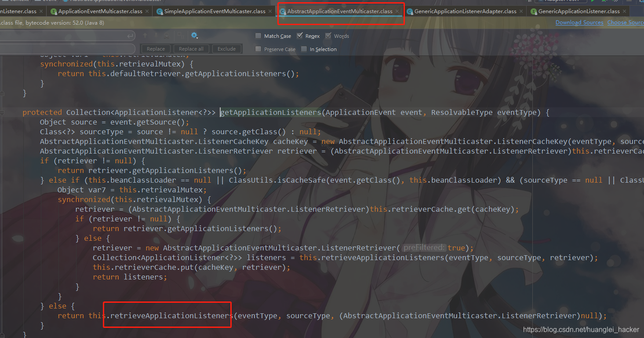Enable the In Selection checkbox
This screenshot has height=338, width=644.
click(304, 49)
